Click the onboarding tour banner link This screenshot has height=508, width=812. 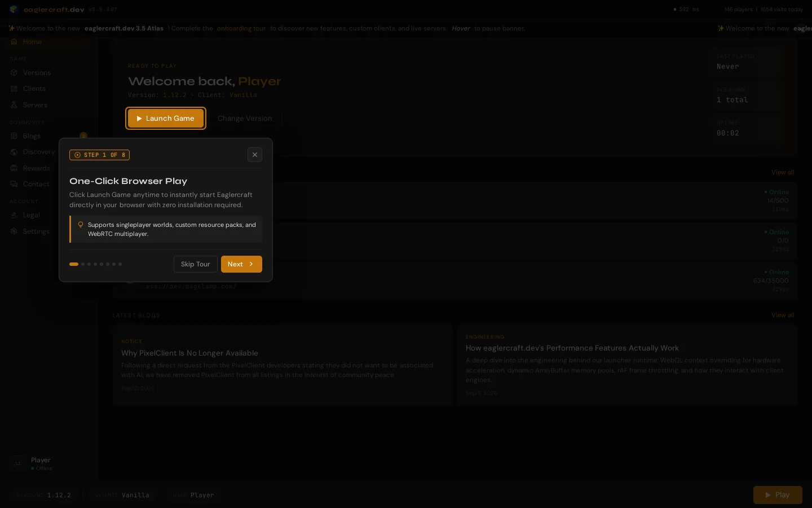pos(241,28)
